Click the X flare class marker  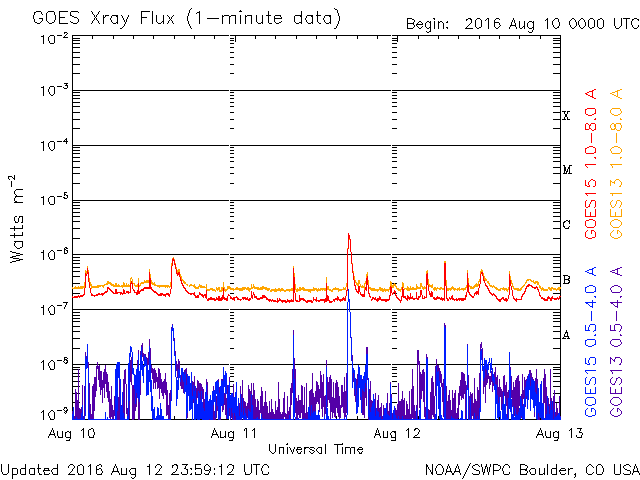(x=566, y=116)
